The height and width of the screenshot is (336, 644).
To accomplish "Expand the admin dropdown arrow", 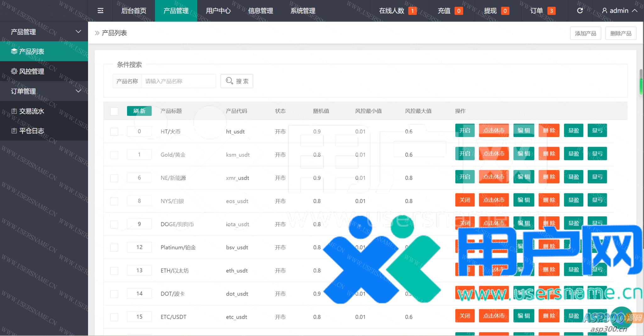I will coord(635,11).
